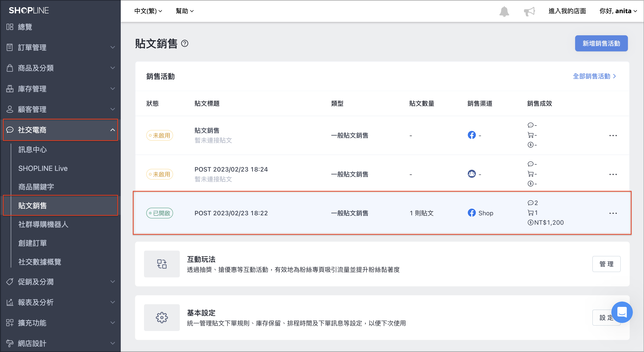Open more options for POST 2023/02/23 18:24
This screenshot has width=644, height=352.
click(613, 174)
